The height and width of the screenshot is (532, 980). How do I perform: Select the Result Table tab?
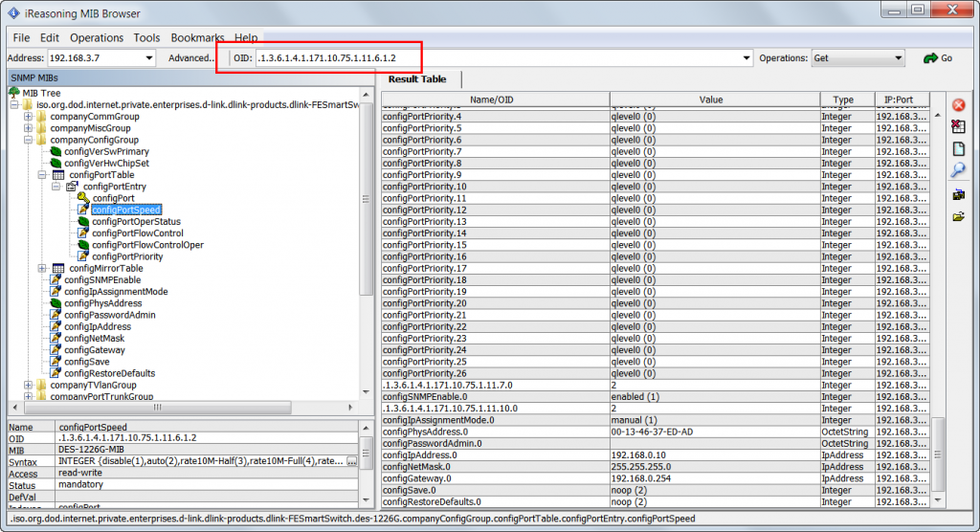[417, 79]
